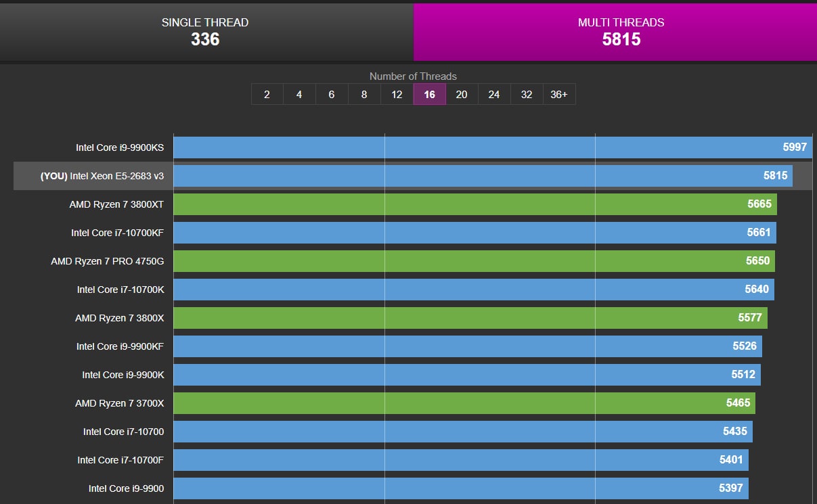The width and height of the screenshot is (817, 504).
Task: Choose 6 threads option
Action: pyautogui.click(x=332, y=94)
